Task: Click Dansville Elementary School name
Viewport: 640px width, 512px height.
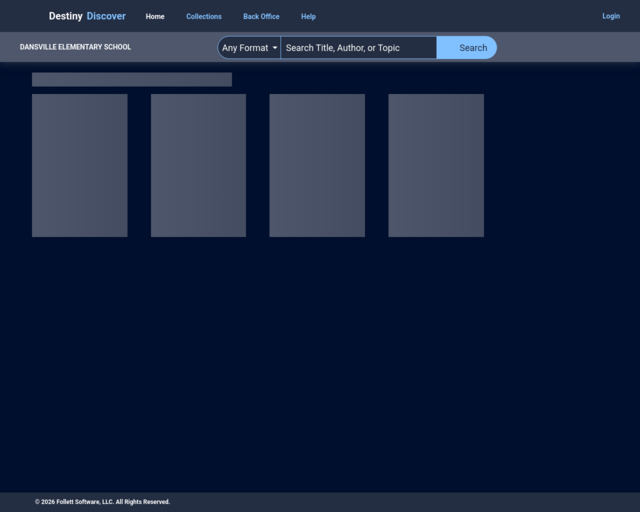Action: point(76,47)
